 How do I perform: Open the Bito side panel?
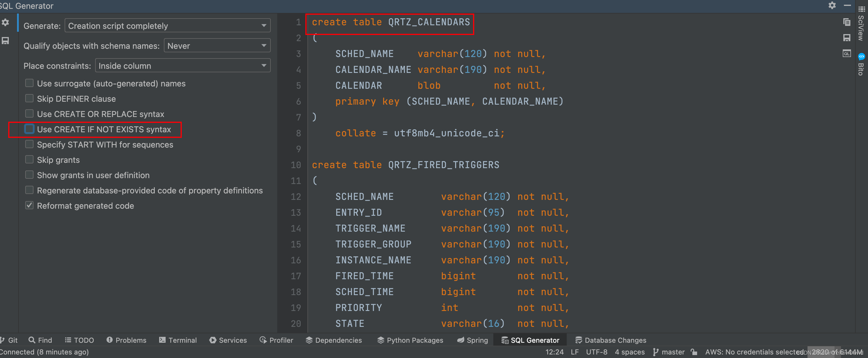[x=861, y=64]
